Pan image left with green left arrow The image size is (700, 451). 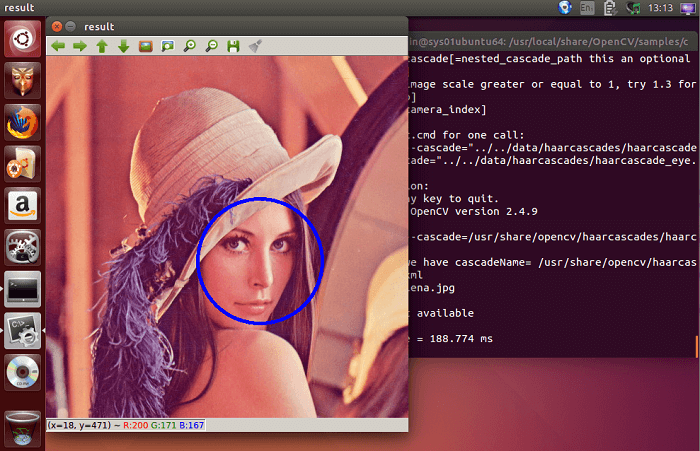pos(58,46)
